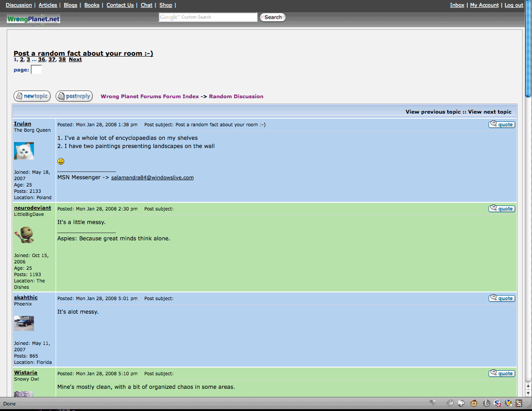Click Irulan's cat avatar
The height and width of the screenshot is (411, 532).
click(x=24, y=150)
